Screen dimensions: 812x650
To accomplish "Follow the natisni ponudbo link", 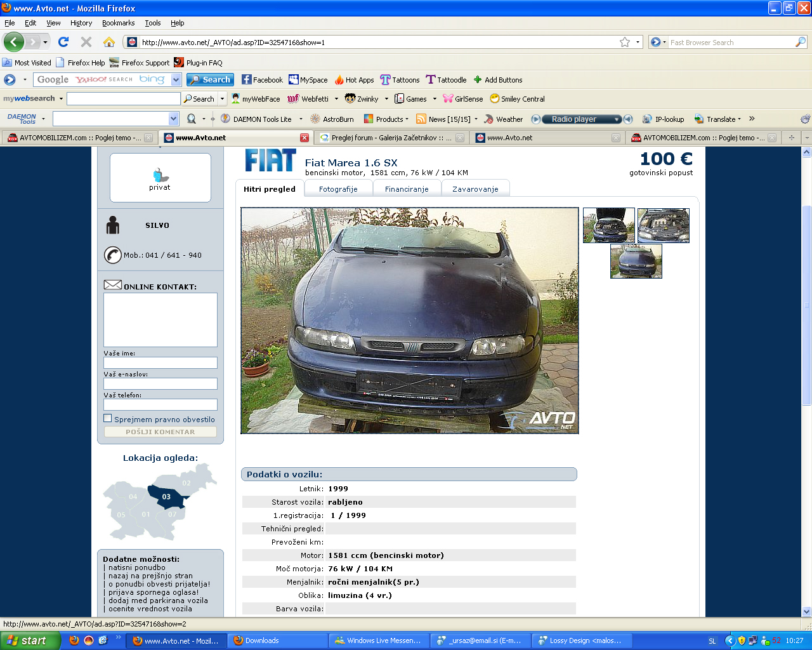I will 137,567.
